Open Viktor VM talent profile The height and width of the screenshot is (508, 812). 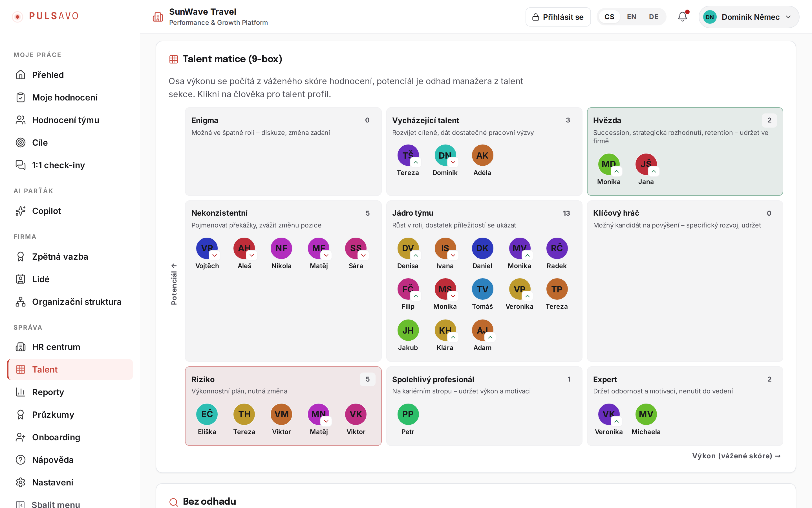[x=281, y=420]
